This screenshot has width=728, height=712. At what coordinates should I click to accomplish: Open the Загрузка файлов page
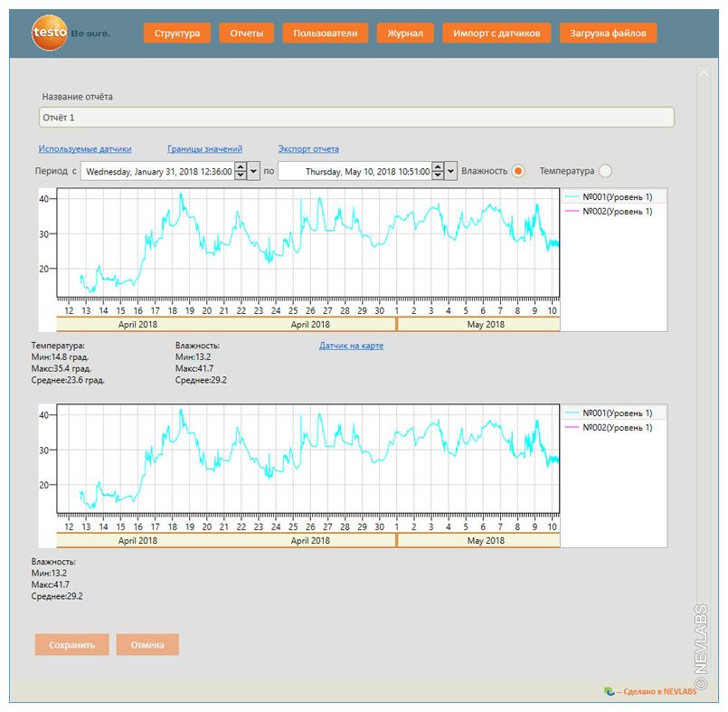608,33
